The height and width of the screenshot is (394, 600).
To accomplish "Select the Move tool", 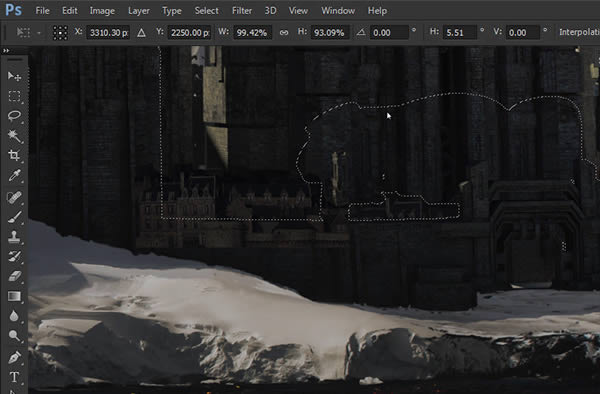I will (14, 76).
